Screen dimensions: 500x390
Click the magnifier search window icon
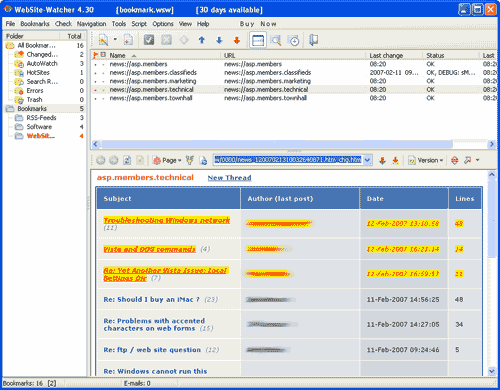tap(276, 40)
